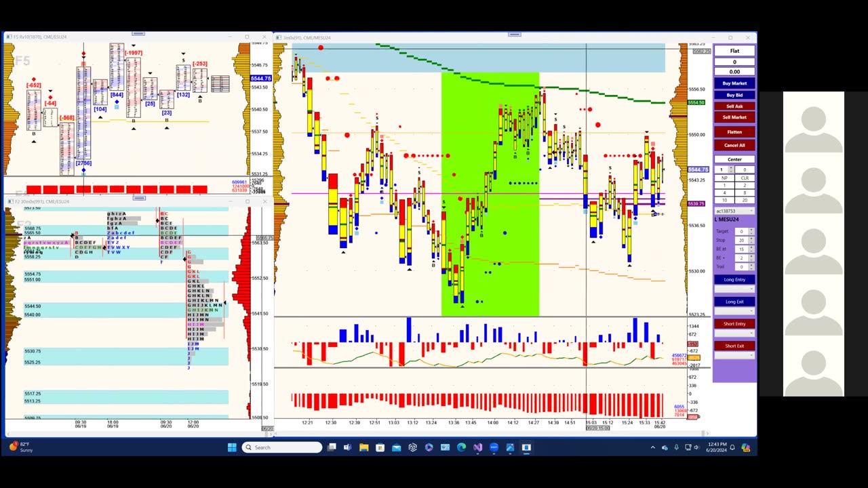The image size is (868, 488).
Task: Click the Long Exit button
Action: coord(734,302)
